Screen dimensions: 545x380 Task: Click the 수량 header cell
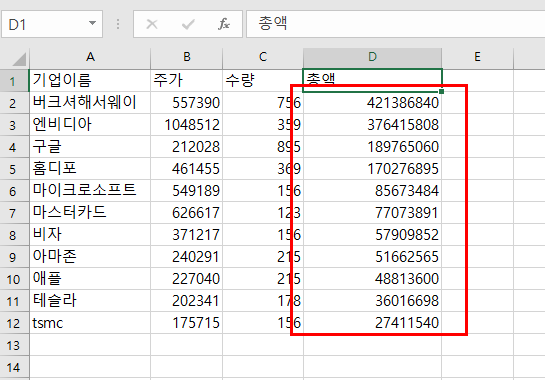(263, 81)
